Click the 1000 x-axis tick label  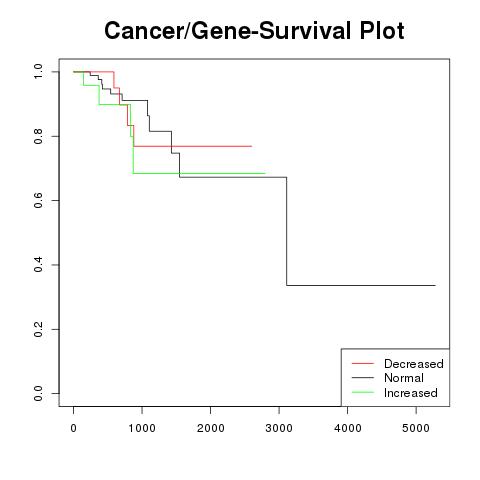coord(142,428)
